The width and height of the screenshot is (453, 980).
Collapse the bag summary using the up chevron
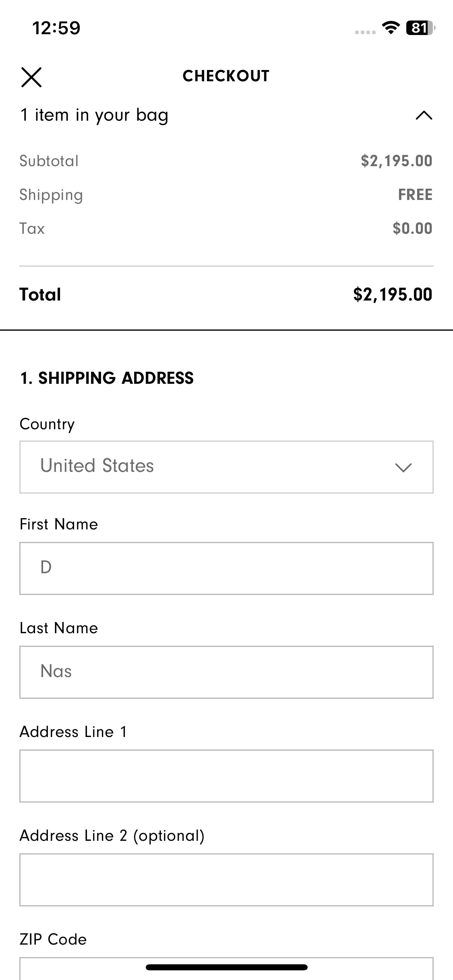[424, 116]
